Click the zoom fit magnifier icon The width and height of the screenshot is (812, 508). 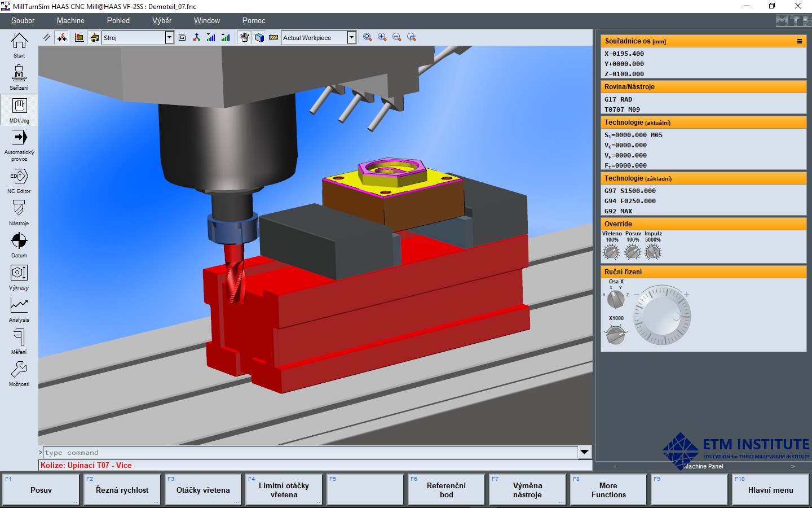[x=368, y=37]
